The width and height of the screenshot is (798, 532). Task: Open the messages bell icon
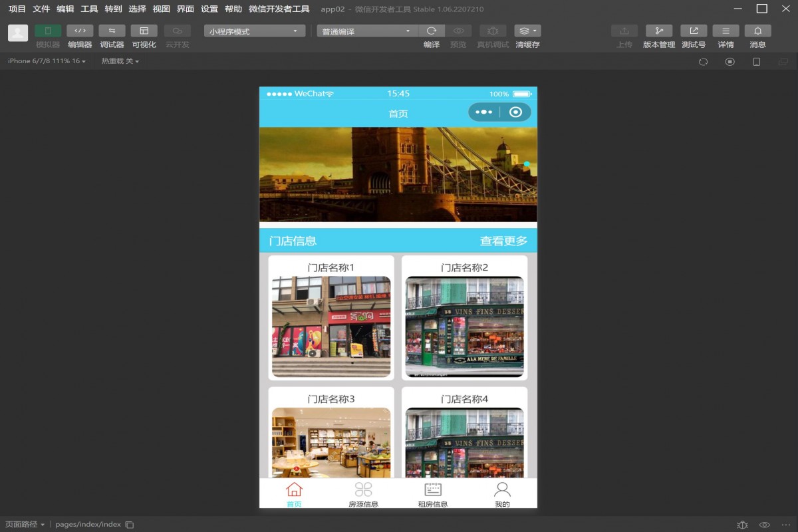pos(757,31)
